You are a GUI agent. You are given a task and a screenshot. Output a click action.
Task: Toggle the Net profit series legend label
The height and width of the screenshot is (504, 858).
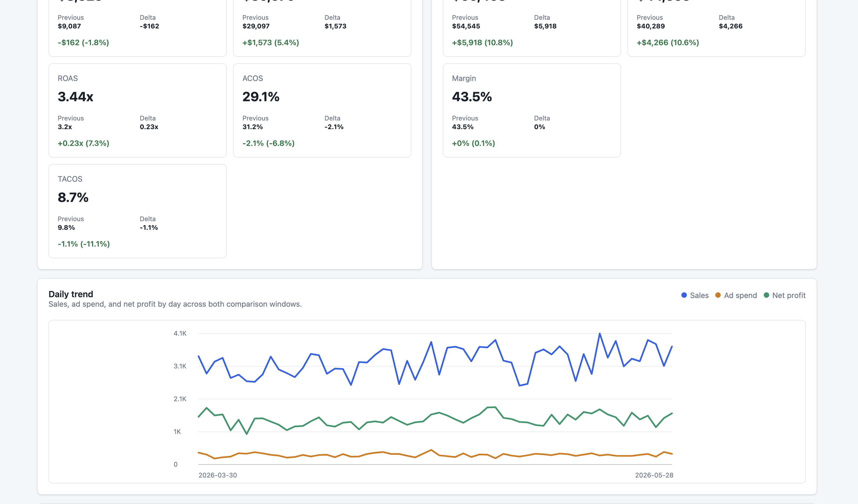(789, 295)
